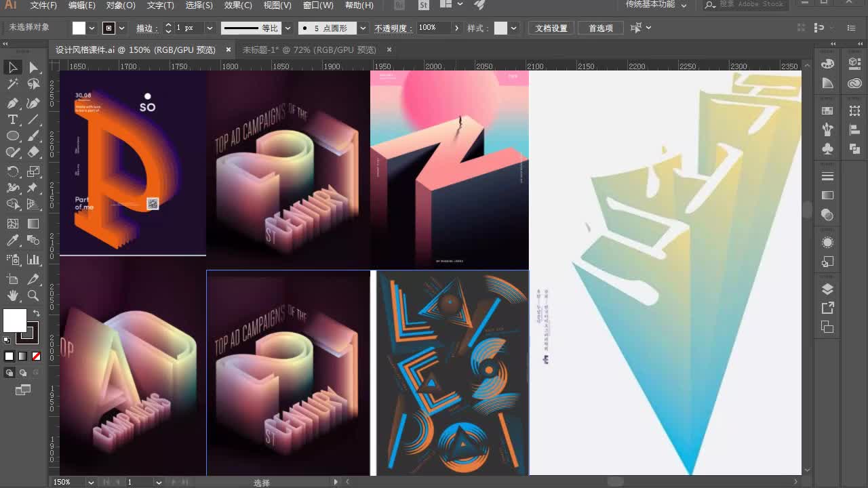Select the Direct Selection tool
The height and width of the screenshot is (488, 868).
click(33, 67)
